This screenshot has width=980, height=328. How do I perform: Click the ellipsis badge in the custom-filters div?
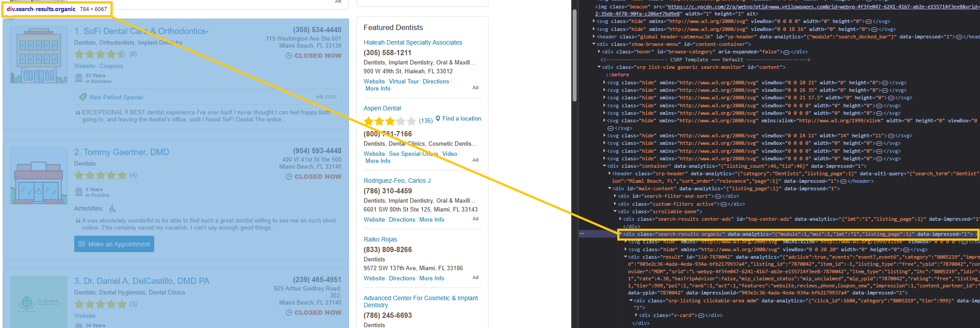[724, 204]
